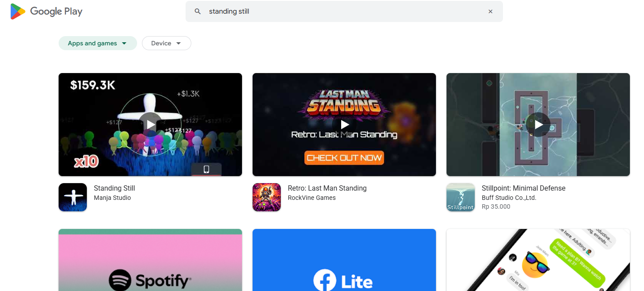Image resolution: width=644 pixels, height=291 pixels.
Task: Play the Retro: Last Man Standing trailer
Action: click(x=344, y=125)
